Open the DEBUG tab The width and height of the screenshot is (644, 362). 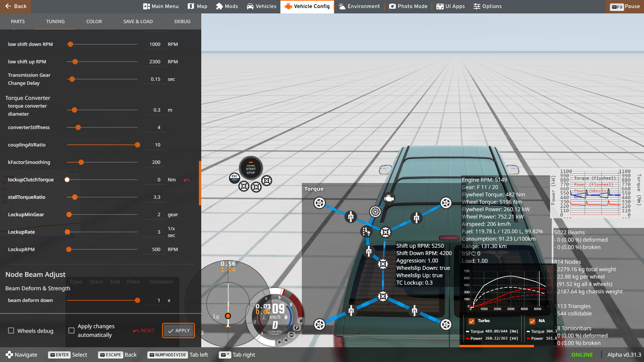tap(182, 21)
